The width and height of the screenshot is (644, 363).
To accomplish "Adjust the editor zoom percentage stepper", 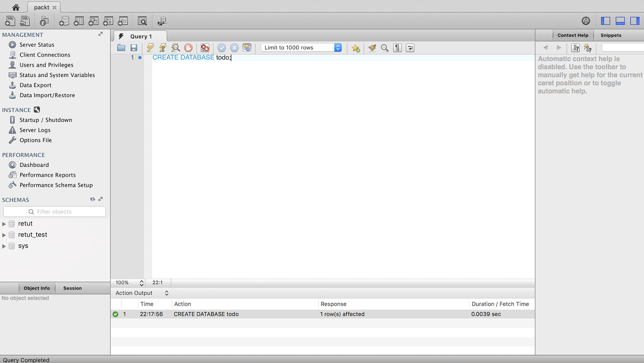I will click(141, 283).
